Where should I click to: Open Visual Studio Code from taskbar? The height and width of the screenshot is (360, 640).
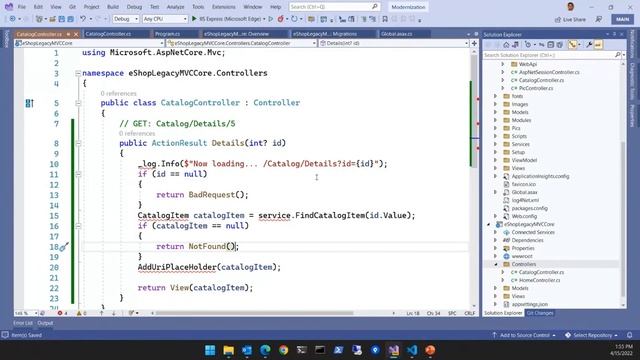pyautogui.click(x=412, y=350)
